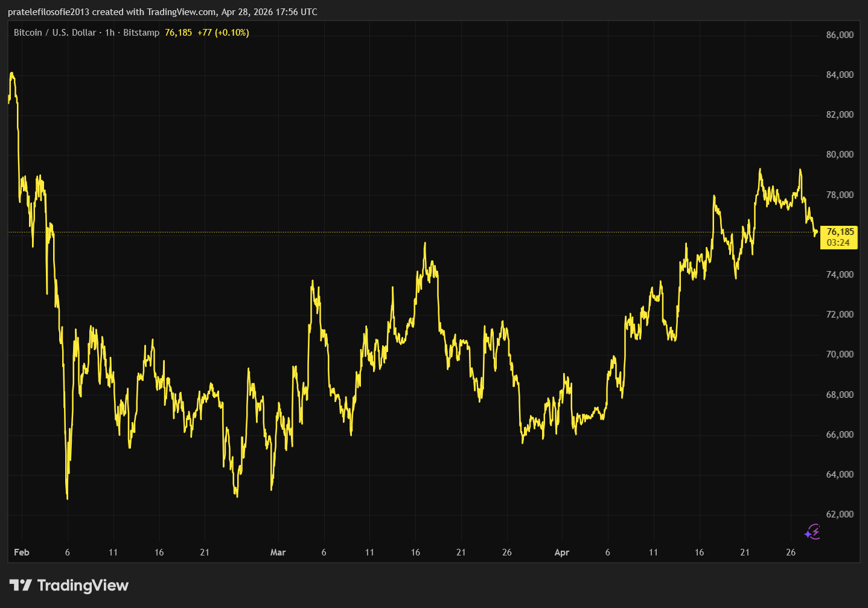Click the +77 (+0.10%) change value
This screenshot has width=868, height=608.
223,33
